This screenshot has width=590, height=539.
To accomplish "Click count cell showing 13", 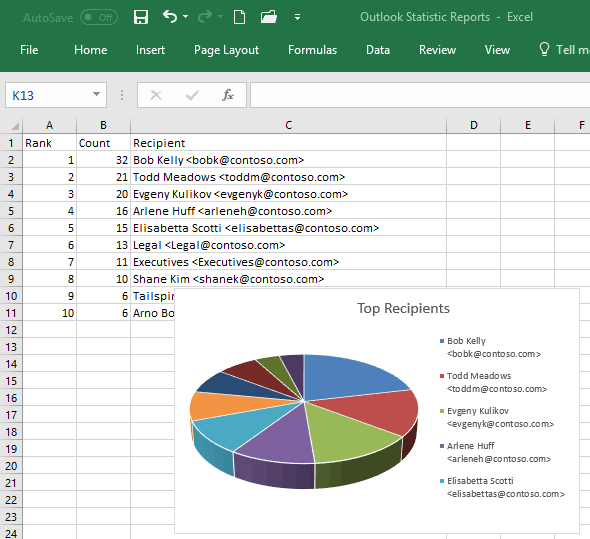I will 103,245.
